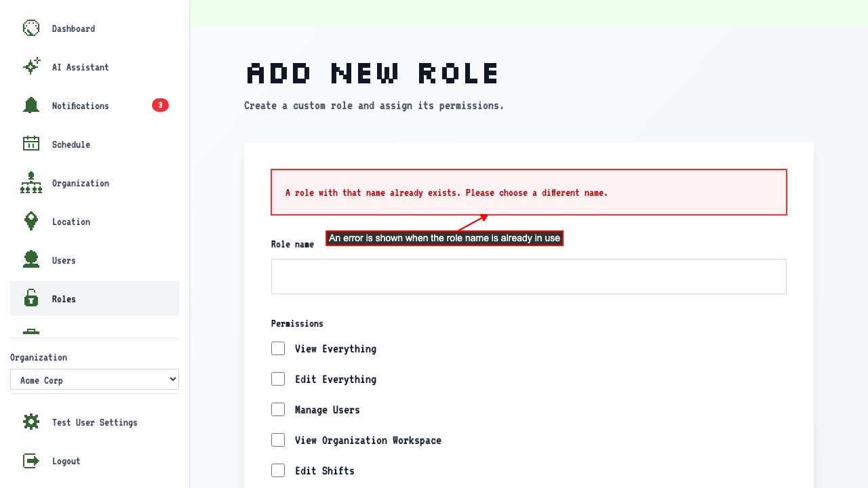The image size is (868, 488).
Task: Click the Roles padlock icon
Action: click(x=31, y=298)
